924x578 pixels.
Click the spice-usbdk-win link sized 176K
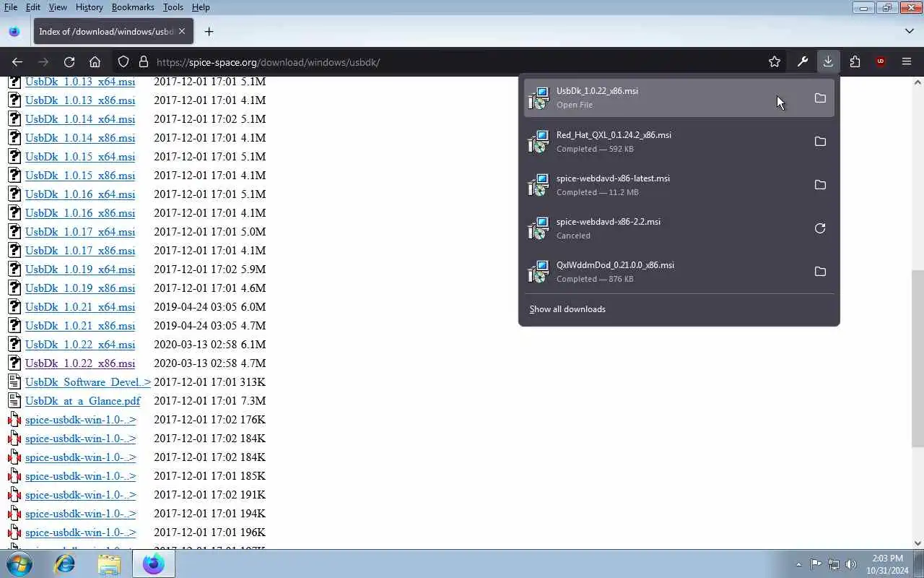[x=80, y=420]
